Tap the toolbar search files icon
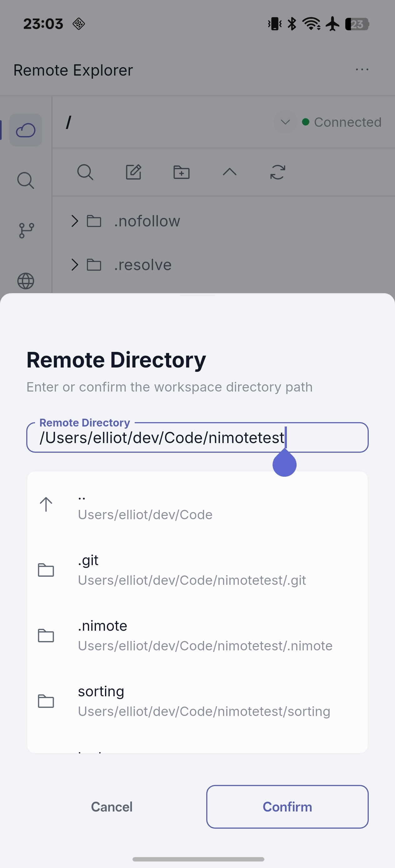Screen dimensions: 395x868 point(85,172)
